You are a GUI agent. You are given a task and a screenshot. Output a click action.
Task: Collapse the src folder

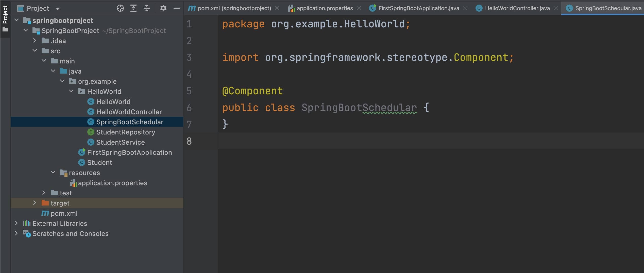pos(35,50)
